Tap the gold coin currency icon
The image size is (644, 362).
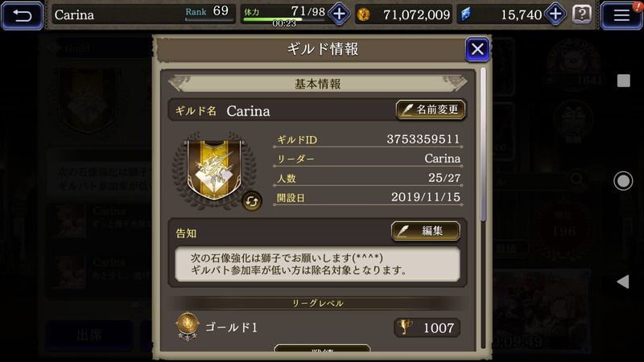coord(363,14)
